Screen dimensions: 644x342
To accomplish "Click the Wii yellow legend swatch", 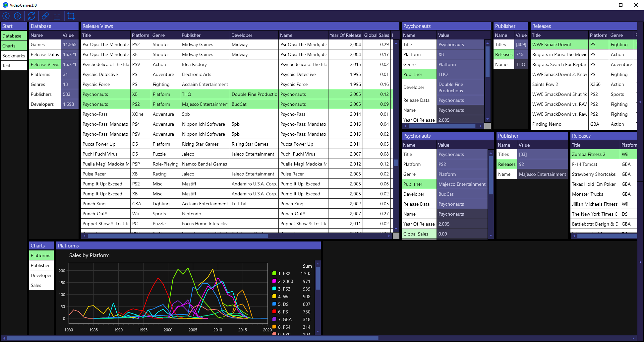I will tap(274, 296).
